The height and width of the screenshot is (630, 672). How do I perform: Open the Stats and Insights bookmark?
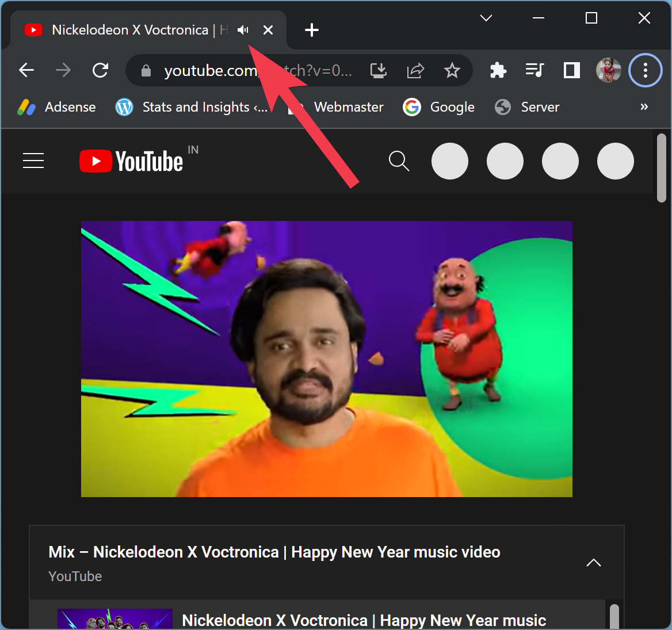192,107
